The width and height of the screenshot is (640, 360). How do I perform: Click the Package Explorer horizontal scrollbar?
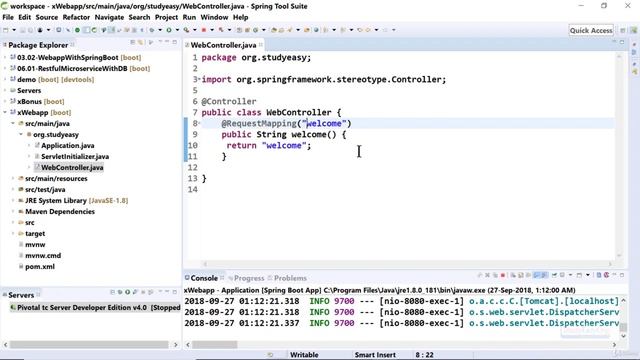click(x=89, y=344)
